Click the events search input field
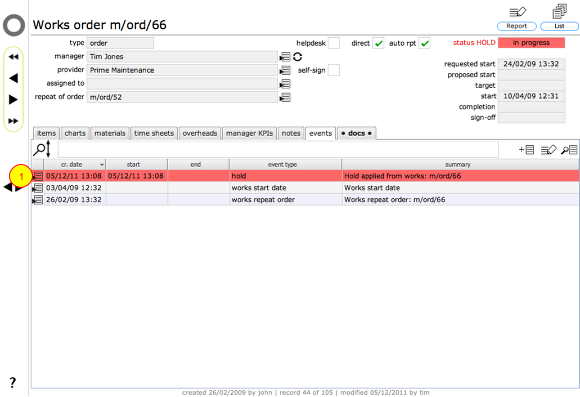 [x=278, y=149]
